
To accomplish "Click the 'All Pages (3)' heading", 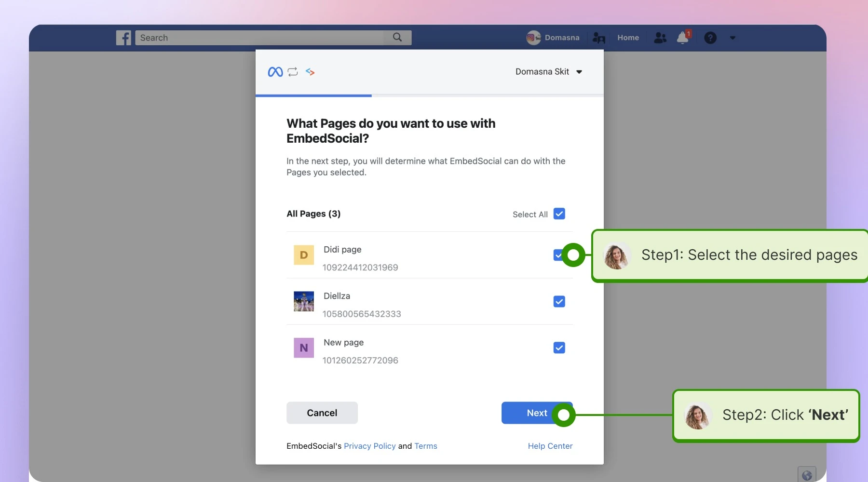I will (x=313, y=214).
